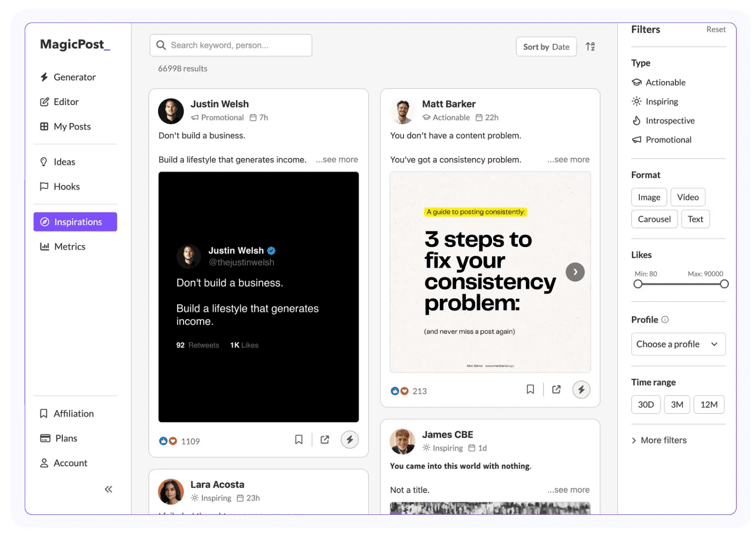The width and height of the screenshot is (756, 536).
Task: Open the Hooks section
Action: click(x=60, y=186)
